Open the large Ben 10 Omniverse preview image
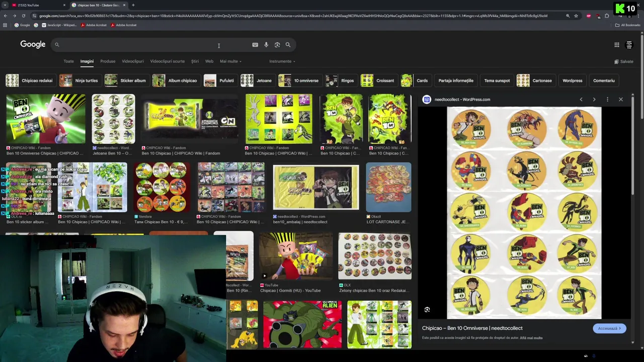The image size is (644, 362). pyautogui.click(x=524, y=213)
